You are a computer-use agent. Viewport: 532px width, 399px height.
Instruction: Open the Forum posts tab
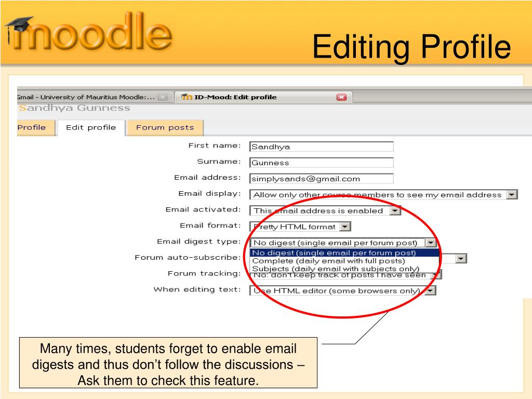(165, 128)
